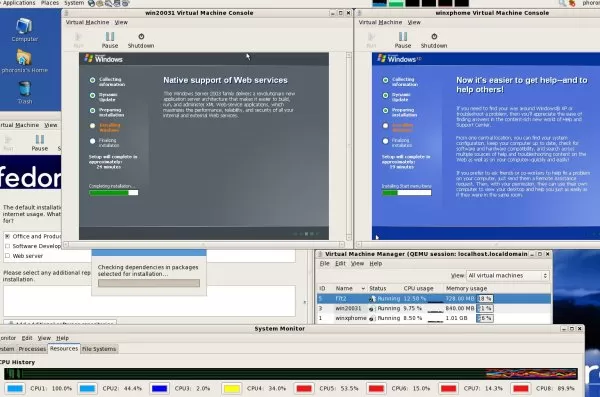Image resolution: width=600 pixels, height=397 pixels.
Task: Pause the win20031 virtual machine
Action: click(x=110, y=40)
